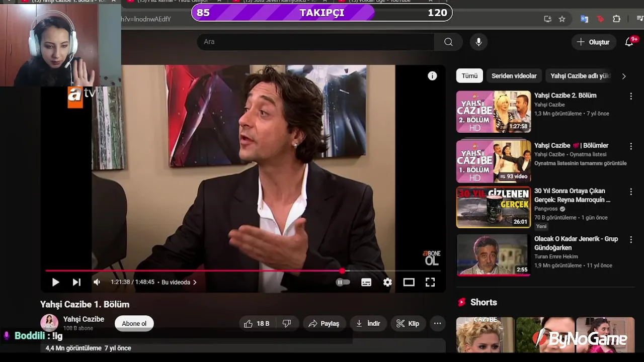644x362 pixels.
Task: Open options menu for Yahşi Cazibe 2. Bölüm
Action: 631,96
